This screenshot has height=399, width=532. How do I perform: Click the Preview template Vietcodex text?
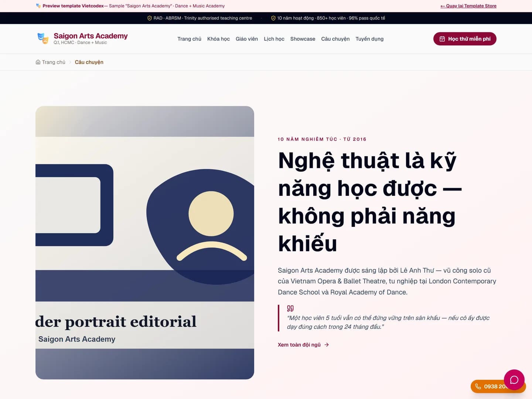tap(73, 6)
